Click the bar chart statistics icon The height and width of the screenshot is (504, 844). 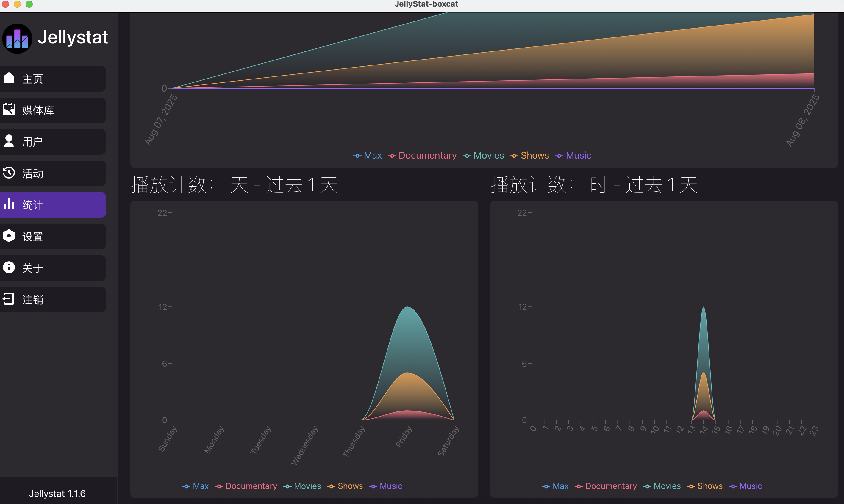point(9,204)
